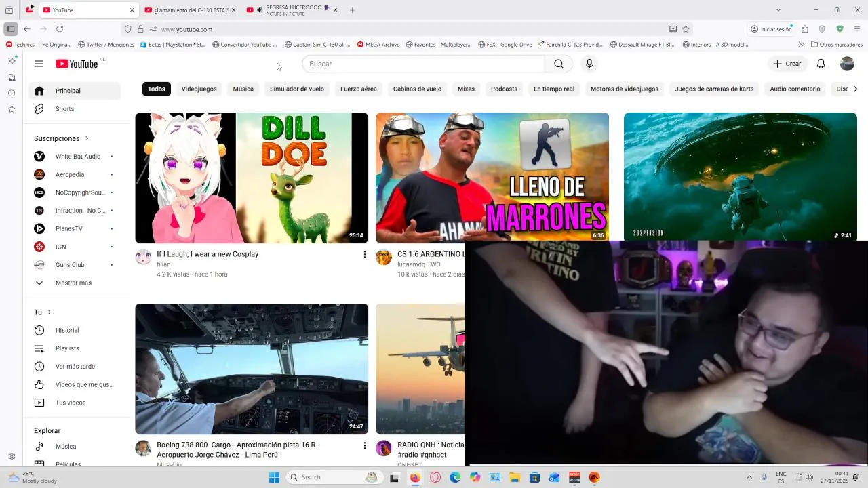Open sidebar bookmarks star icon
This screenshot has height=488, width=868.
(x=12, y=109)
